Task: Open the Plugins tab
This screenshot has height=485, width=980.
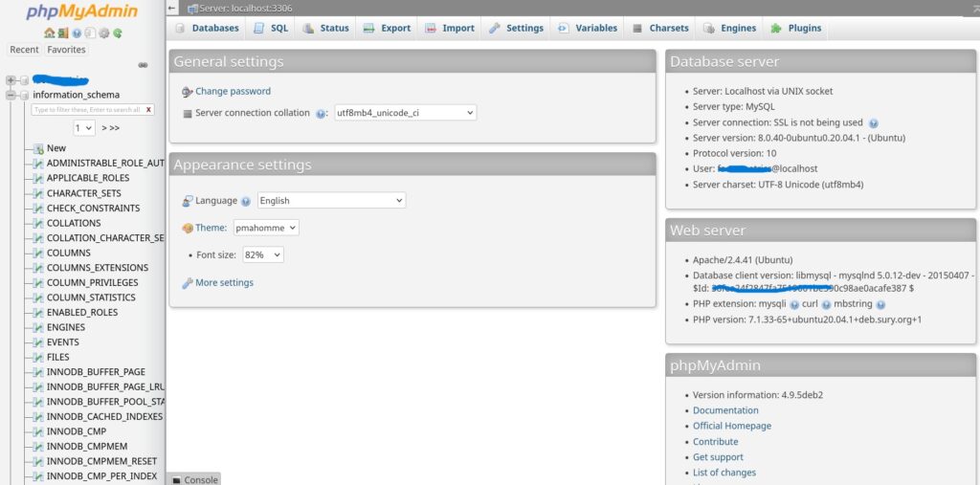Action: [x=796, y=28]
